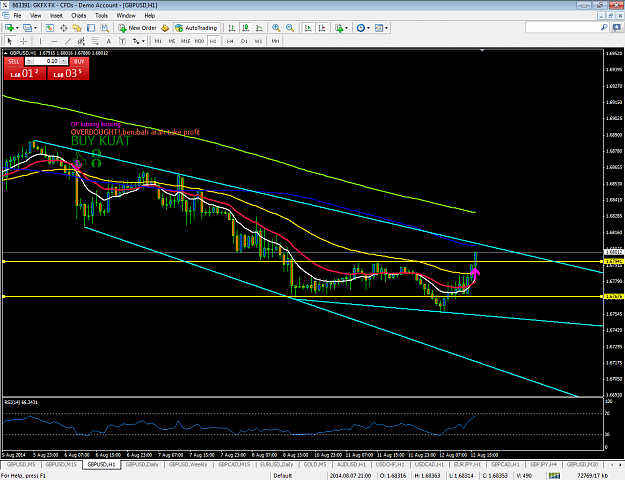Open the Insert menu
The height and width of the screenshot is (480, 625).
coord(56,16)
